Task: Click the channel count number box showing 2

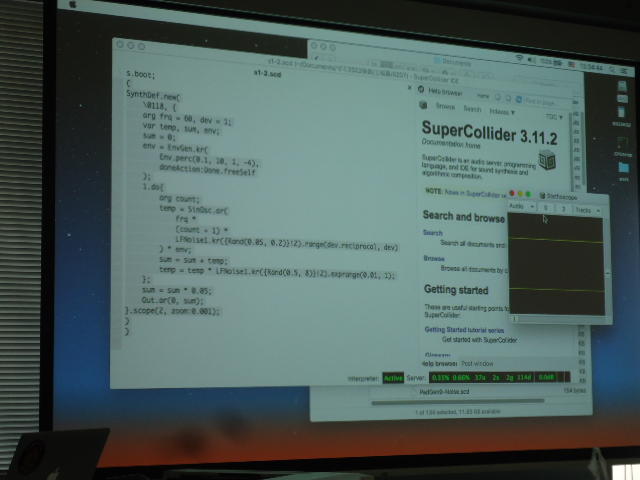Action: 563,209
